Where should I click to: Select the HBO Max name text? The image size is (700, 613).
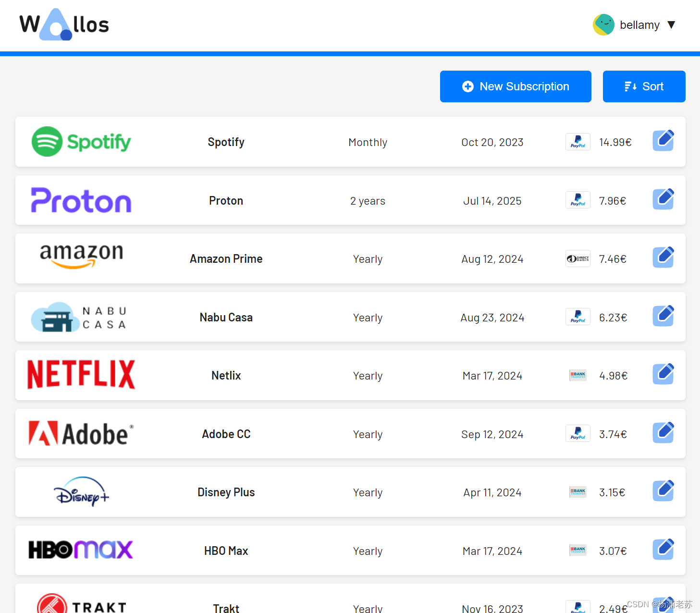[226, 551]
